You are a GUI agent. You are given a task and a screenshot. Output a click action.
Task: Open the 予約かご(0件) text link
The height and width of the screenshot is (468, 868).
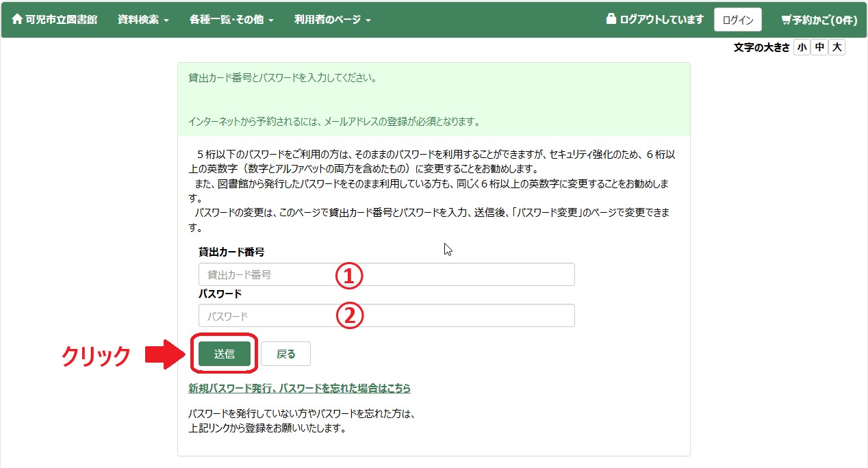[x=824, y=20]
